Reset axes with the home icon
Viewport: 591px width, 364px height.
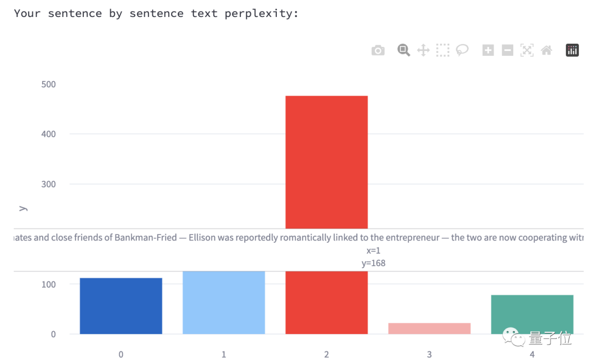546,51
